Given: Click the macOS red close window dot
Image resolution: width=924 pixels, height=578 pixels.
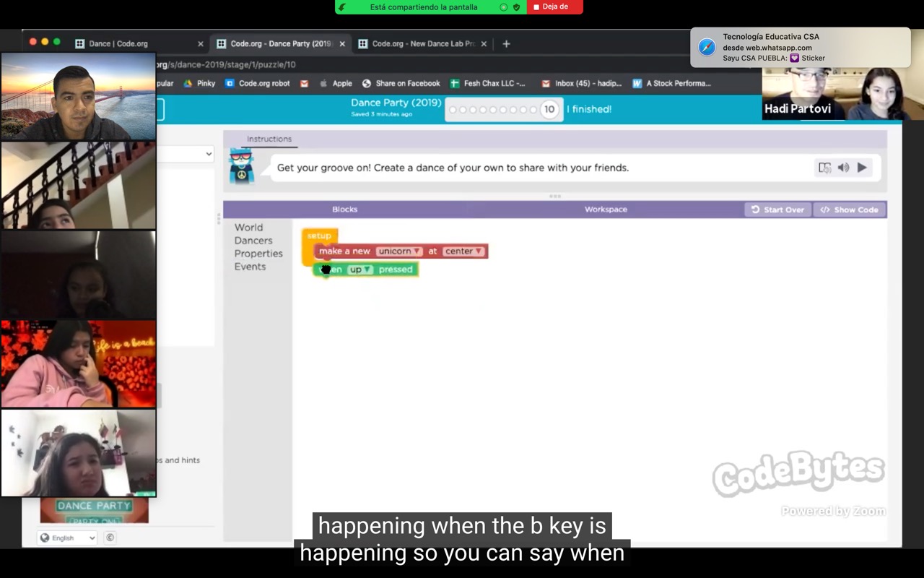Looking at the screenshot, I should [x=32, y=42].
